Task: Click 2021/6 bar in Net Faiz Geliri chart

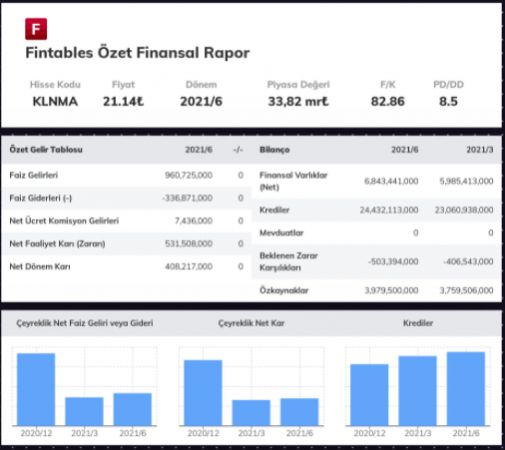Action: tap(133, 409)
